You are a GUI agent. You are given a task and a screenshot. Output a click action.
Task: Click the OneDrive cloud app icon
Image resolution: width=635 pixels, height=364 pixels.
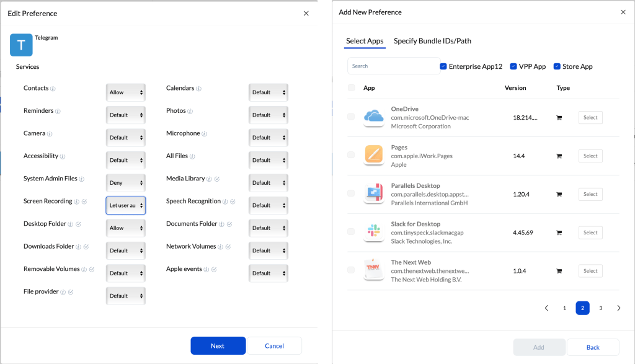374,117
